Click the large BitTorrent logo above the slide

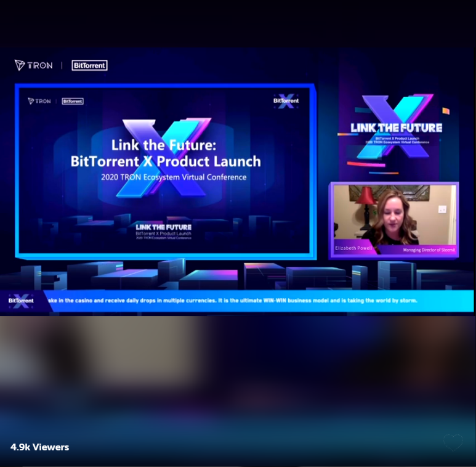point(89,65)
